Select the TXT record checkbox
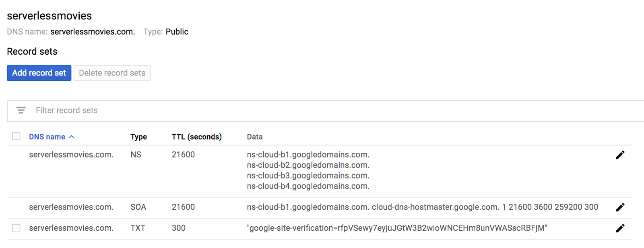 click(16, 228)
